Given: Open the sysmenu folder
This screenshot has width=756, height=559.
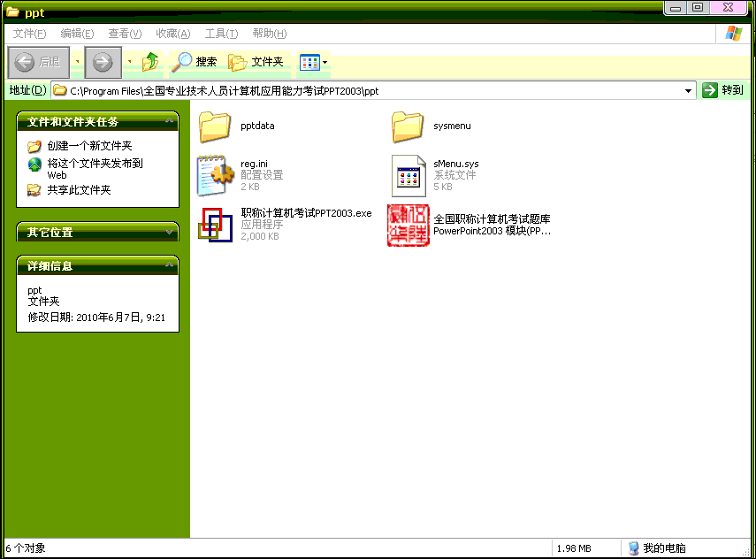Looking at the screenshot, I should [x=408, y=125].
